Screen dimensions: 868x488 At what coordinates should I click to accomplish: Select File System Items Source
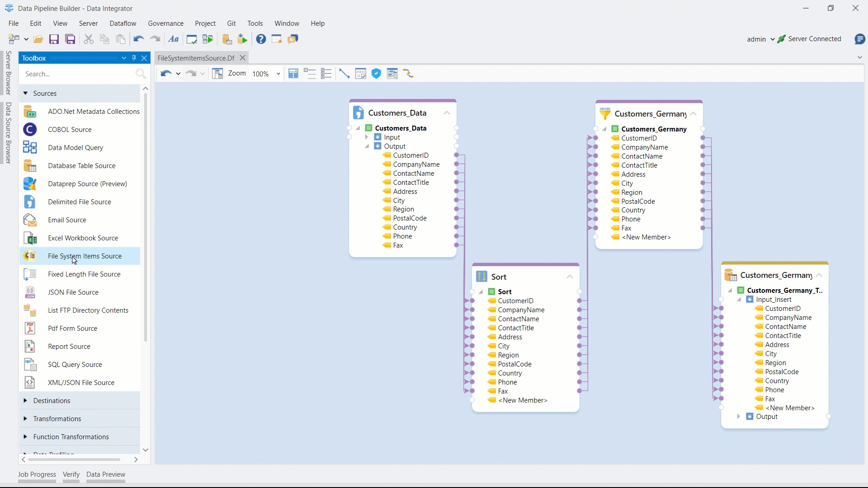85,256
